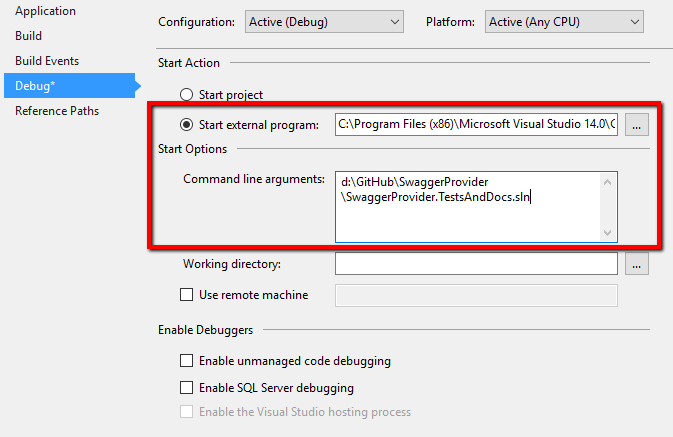Select the Start project radio button
The width and height of the screenshot is (673, 437).
tap(186, 95)
